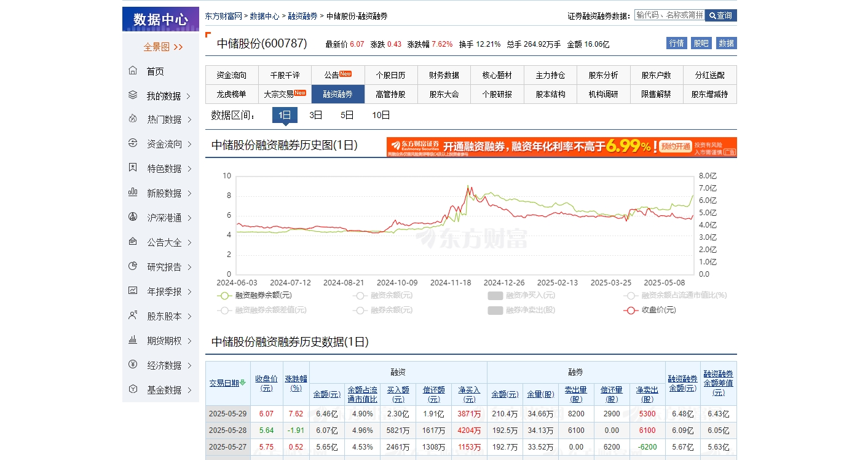Toggle the 融券净卖出(股) legend series
This screenshot has height=460, width=868.
(521, 310)
